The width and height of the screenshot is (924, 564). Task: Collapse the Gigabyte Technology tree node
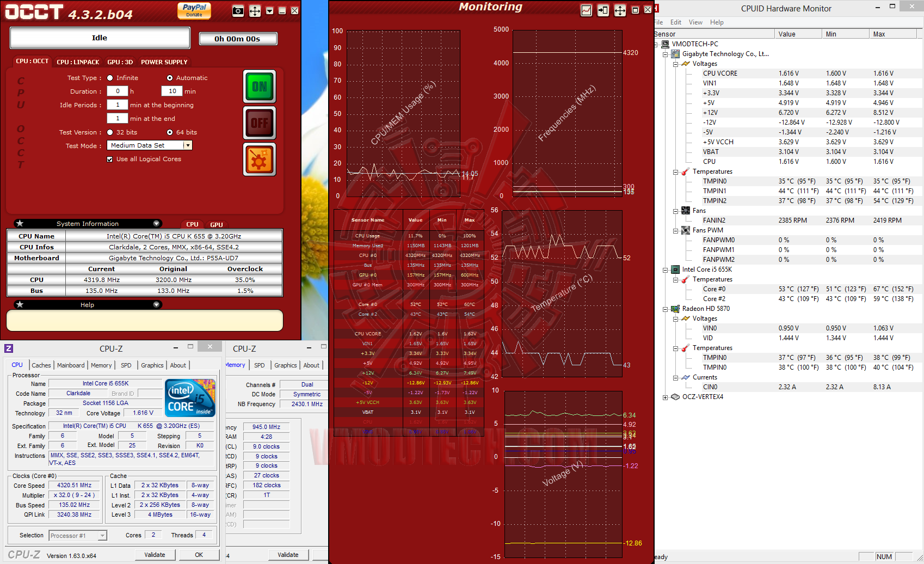[665, 54]
